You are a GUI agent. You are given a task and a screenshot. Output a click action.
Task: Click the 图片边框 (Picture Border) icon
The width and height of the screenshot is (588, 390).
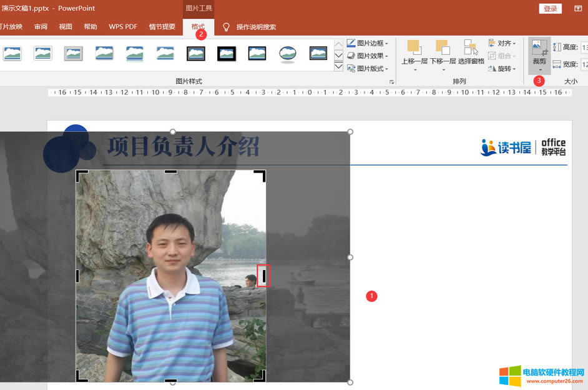pos(351,42)
